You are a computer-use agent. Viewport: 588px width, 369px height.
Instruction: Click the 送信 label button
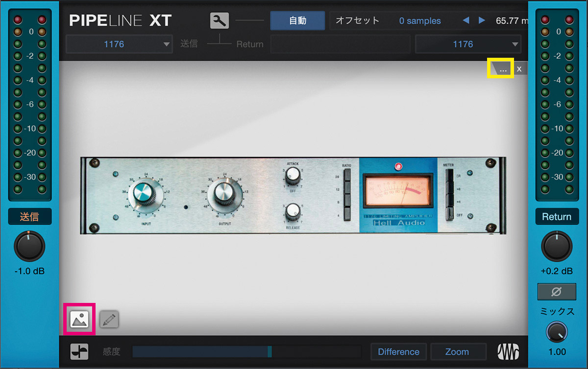coord(30,216)
